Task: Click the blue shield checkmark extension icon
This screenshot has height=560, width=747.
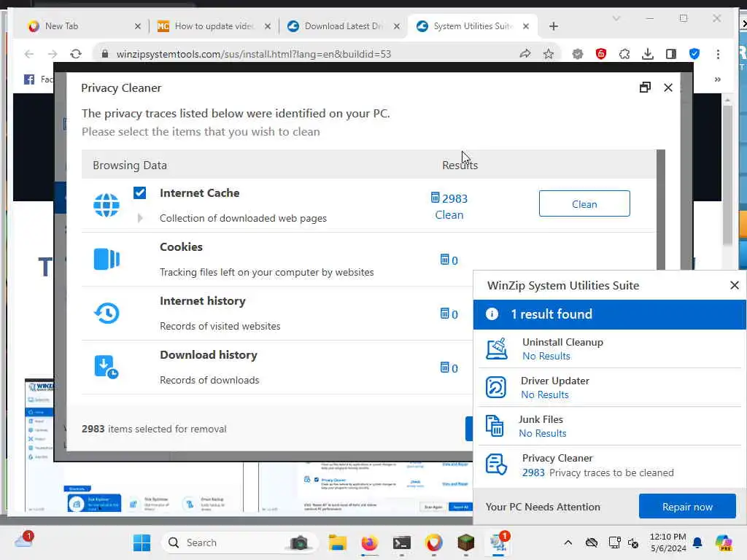Action: coord(694,54)
